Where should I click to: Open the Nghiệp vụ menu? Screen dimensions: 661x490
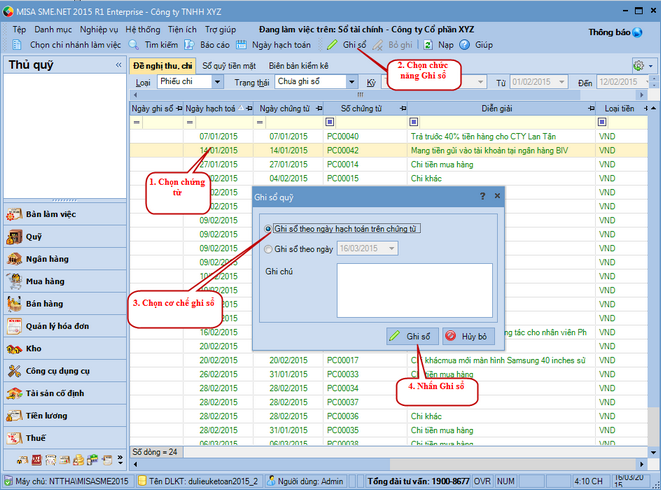[99, 30]
